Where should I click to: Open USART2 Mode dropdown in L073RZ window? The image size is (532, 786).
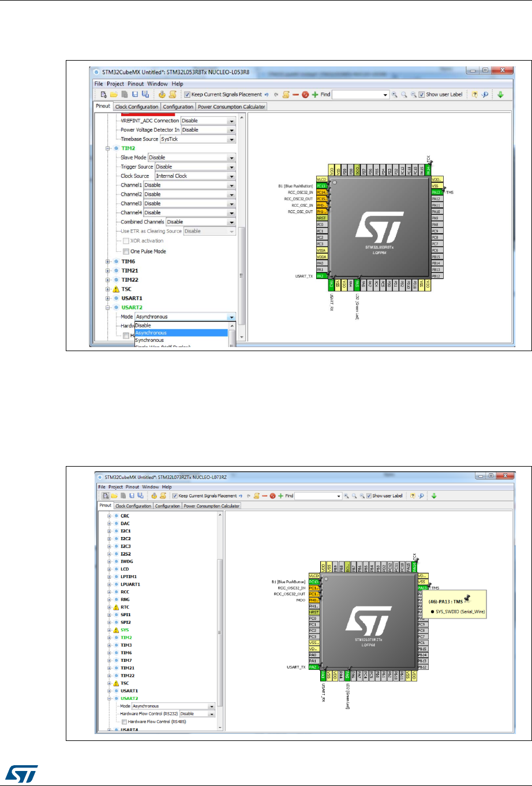(x=174, y=706)
